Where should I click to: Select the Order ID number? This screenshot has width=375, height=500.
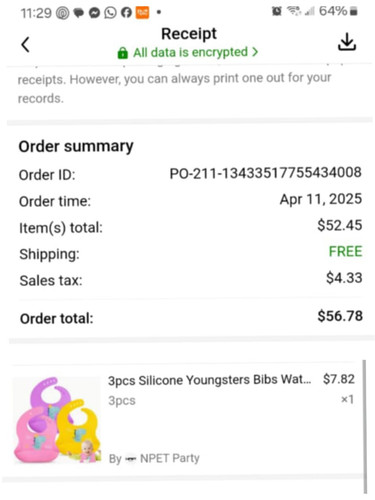coord(266,173)
